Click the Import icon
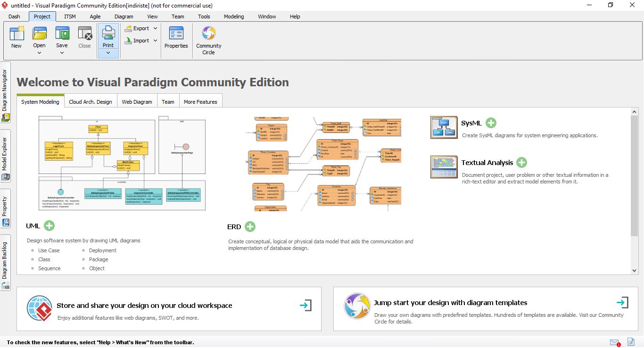Image resolution: width=644 pixels, height=348 pixels. (x=128, y=41)
